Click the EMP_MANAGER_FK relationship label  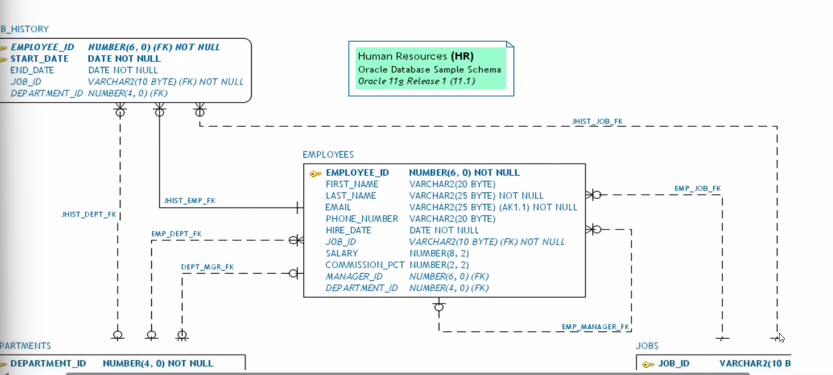pyautogui.click(x=596, y=327)
